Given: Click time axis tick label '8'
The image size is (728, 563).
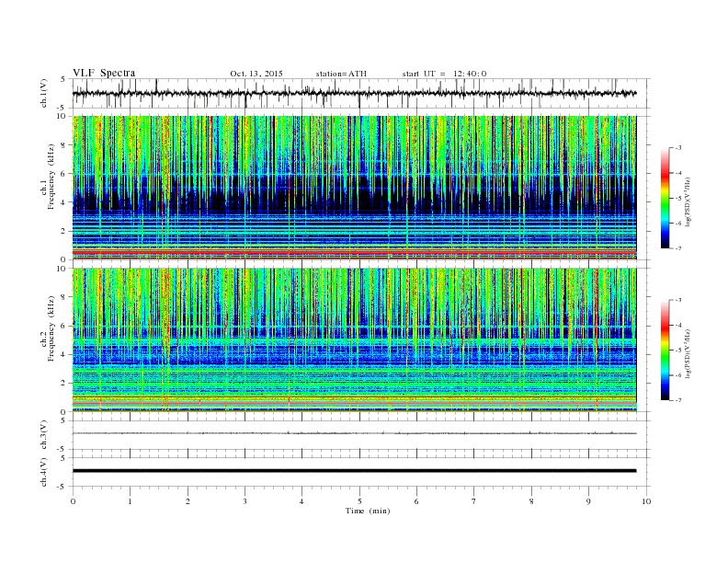Looking at the screenshot, I should point(531,501).
